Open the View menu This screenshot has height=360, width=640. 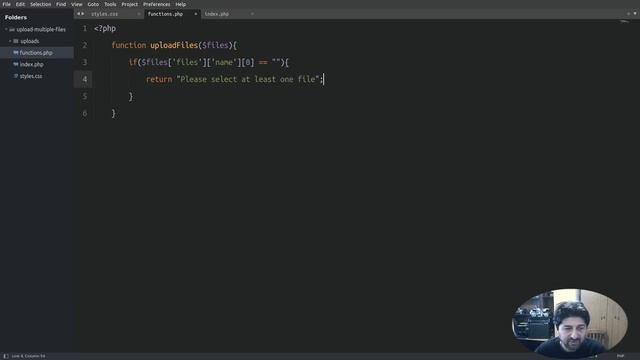(77, 4)
